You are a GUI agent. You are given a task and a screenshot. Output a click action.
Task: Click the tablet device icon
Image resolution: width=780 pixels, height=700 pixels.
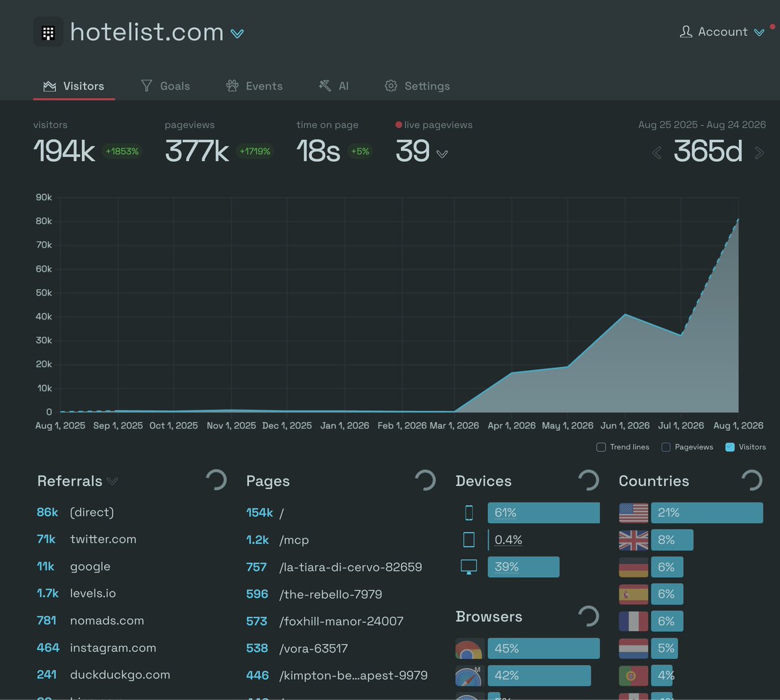469,539
